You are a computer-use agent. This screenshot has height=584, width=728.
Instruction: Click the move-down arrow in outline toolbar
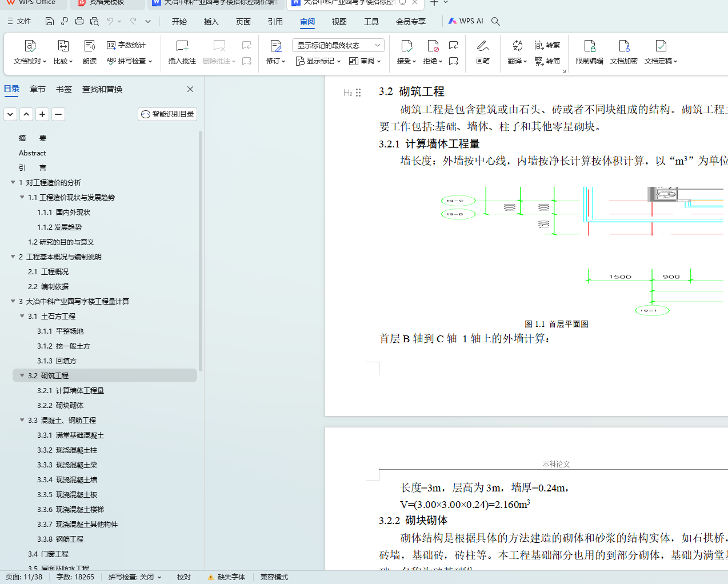(10, 114)
